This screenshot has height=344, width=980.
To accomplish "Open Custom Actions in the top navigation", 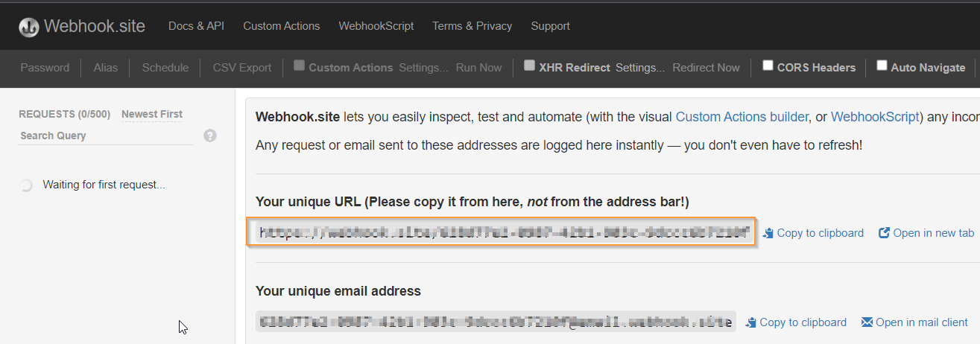I will click(282, 26).
